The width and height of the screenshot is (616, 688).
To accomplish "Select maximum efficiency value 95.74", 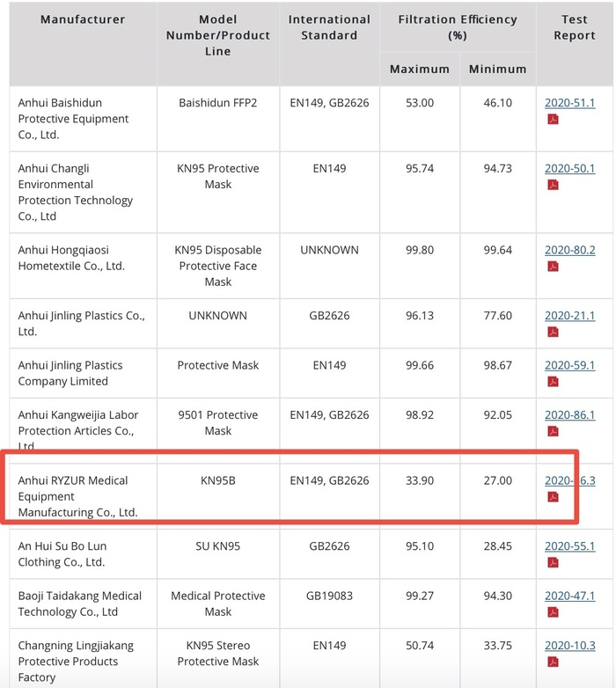I will click(x=420, y=169).
